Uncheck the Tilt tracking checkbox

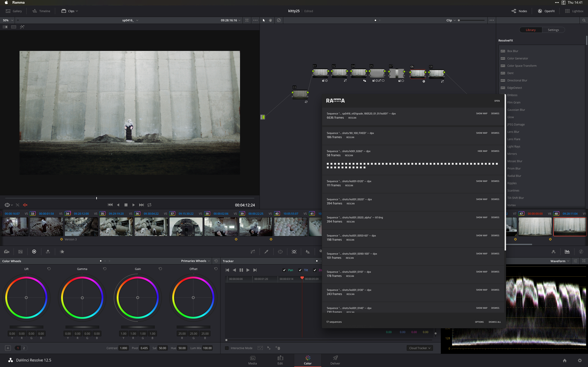point(300,270)
